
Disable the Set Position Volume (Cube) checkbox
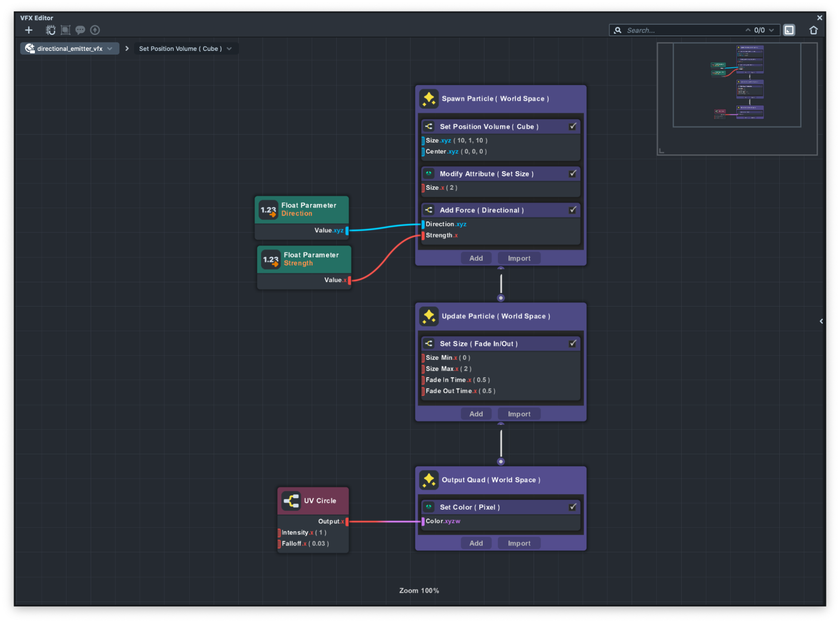[x=572, y=126]
